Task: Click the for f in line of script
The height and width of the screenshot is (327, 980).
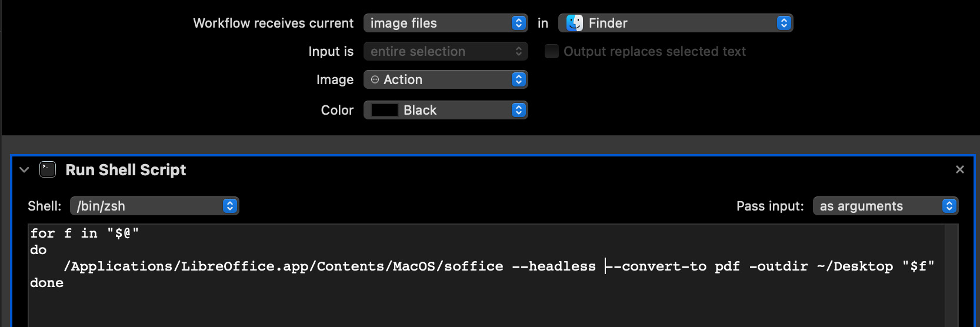Action: tap(84, 233)
